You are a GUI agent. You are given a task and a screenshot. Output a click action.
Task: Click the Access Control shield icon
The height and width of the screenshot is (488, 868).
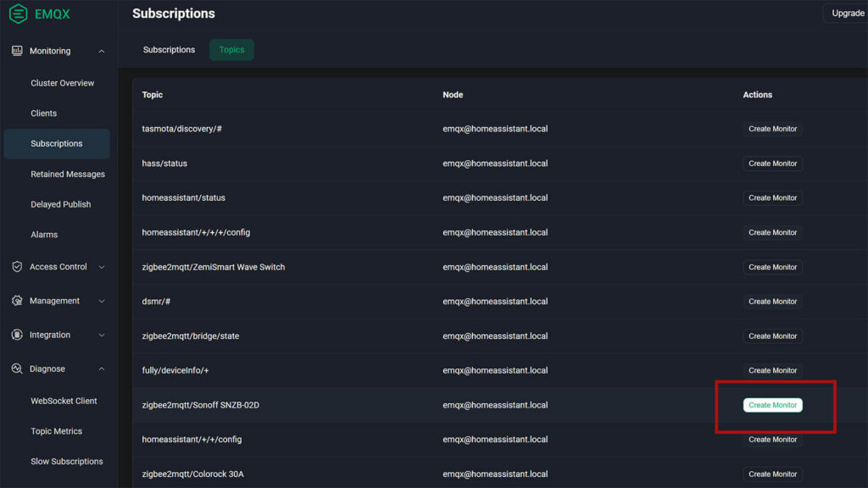click(17, 267)
